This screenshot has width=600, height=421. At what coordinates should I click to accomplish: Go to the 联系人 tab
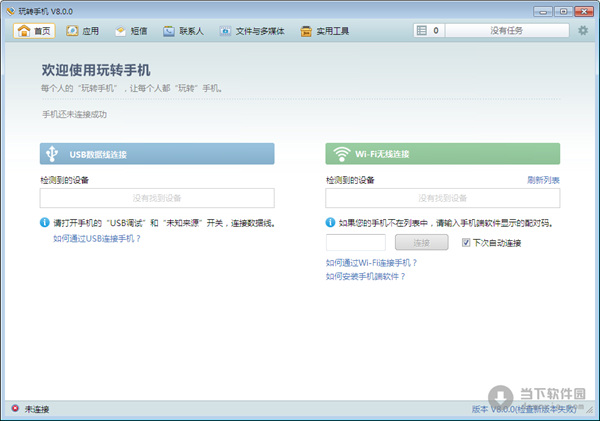tap(183, 31)
